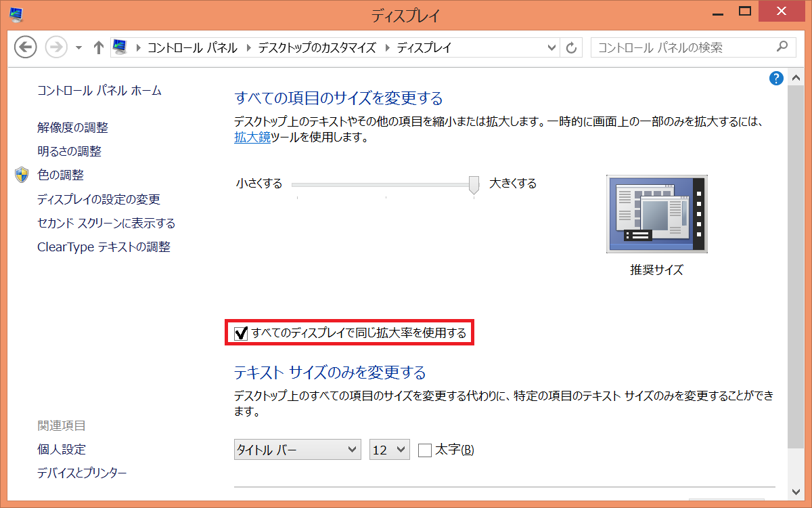The image size is (812, 508).
Task: Close the ディスプレイ window
Action: [x=782, y=11]
